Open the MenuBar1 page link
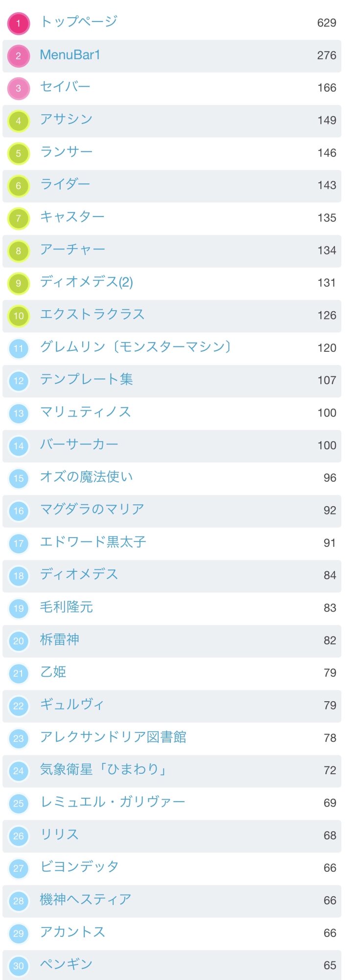 [x=70, y=55]
